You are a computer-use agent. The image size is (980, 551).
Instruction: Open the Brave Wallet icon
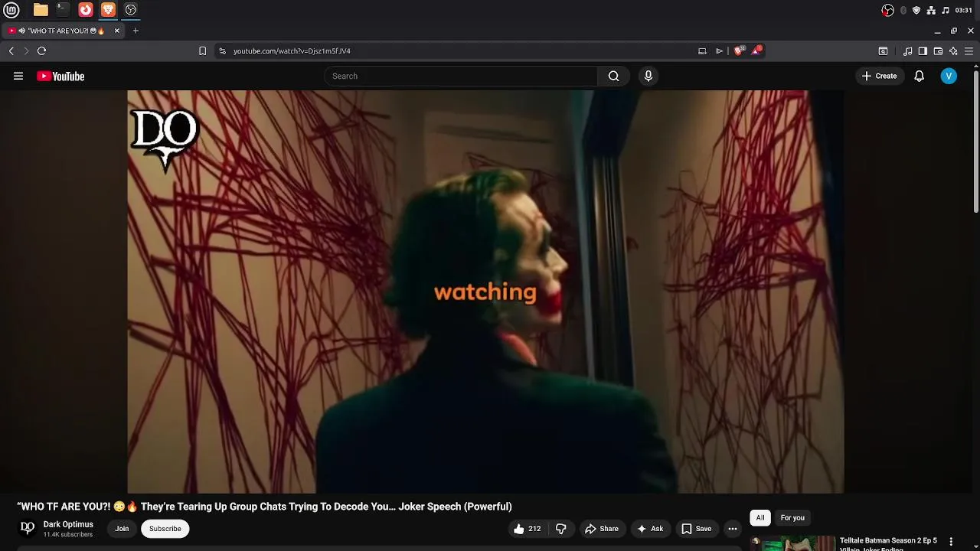(938, 51)
